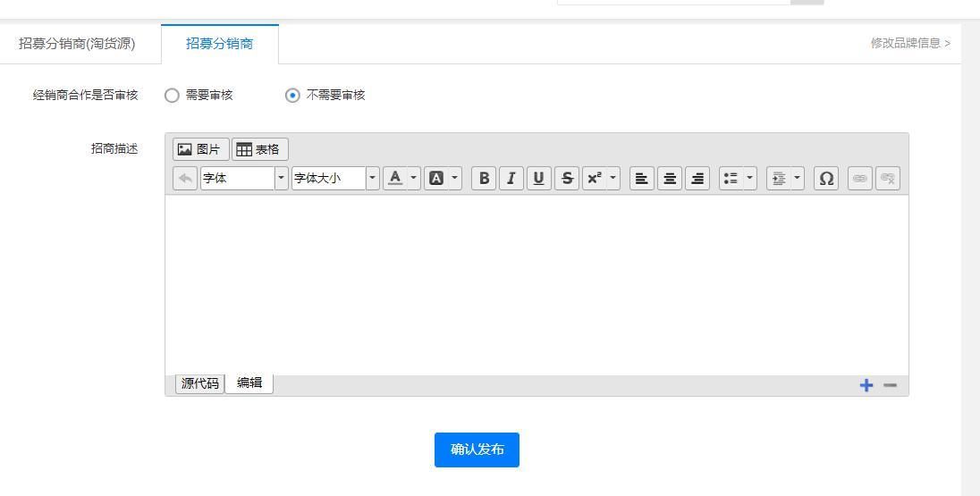Center align the text
The width and height of the screenshot is (980, 496).
670,179
